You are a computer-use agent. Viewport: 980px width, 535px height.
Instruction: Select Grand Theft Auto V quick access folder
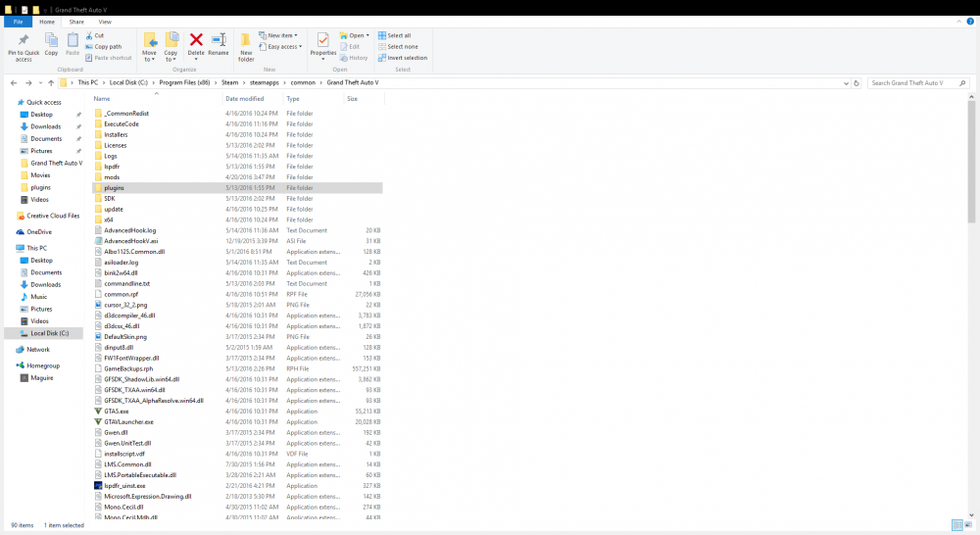pyautogui.click(x=56, y=163)
